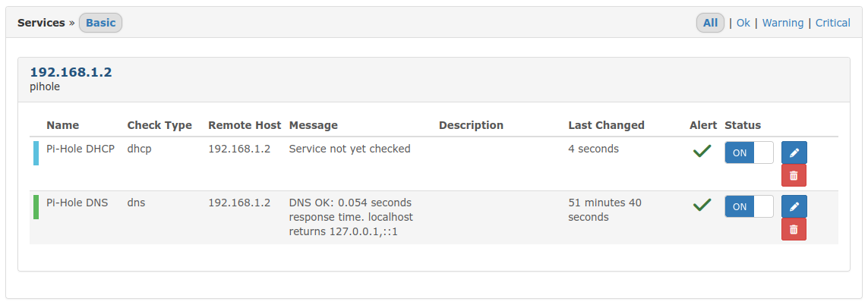This screenshot has width=868, height=308.
Task: Delete the Pi-Hole DNS service via trash icon
Action: click(x=794, y=229)
